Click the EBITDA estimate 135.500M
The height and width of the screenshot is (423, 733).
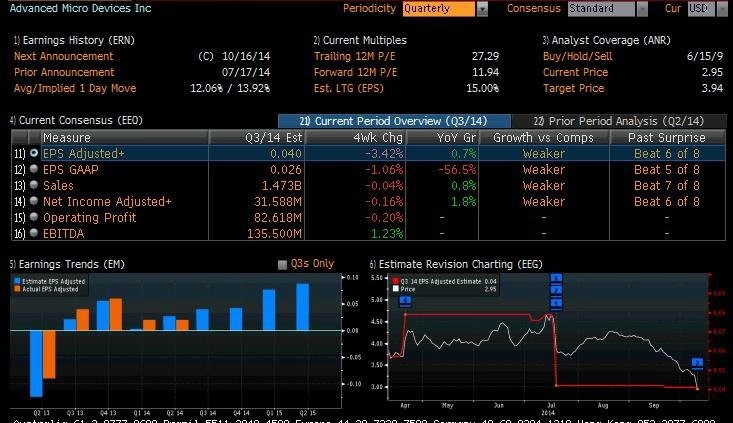pyautogui.click(x=274, y=233)
